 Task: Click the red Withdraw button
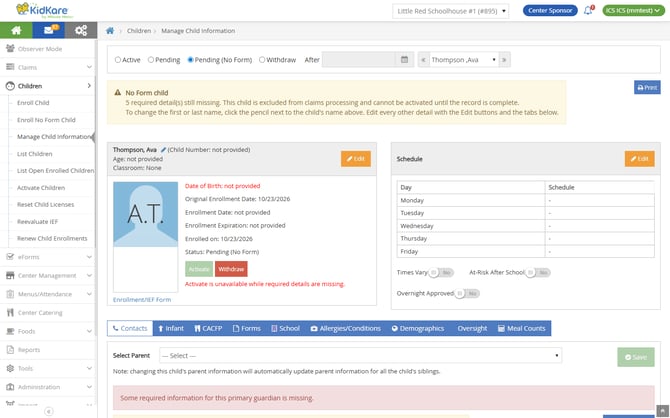pyautogui.click(x=231, y=269)
